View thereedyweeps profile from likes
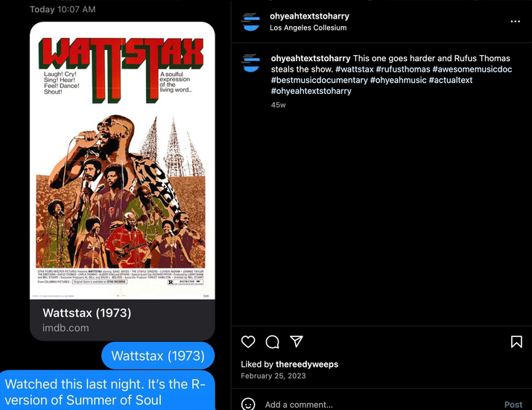Screen dimensions: 532x410 click(307, 365)
